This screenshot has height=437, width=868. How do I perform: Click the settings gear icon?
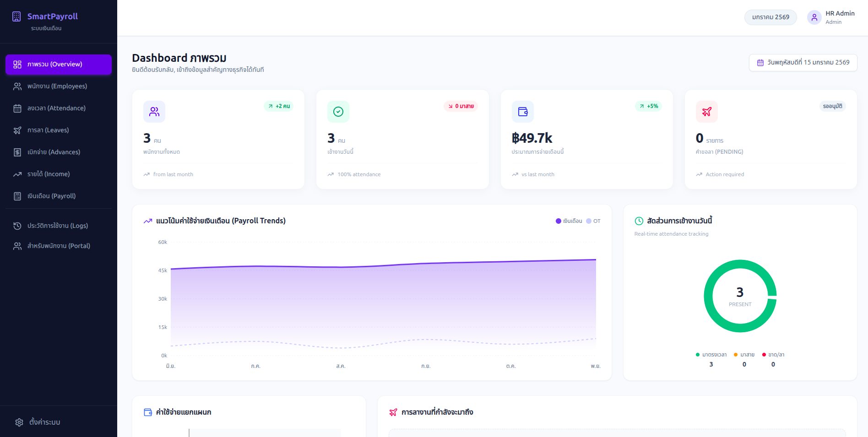pos(19,422)
